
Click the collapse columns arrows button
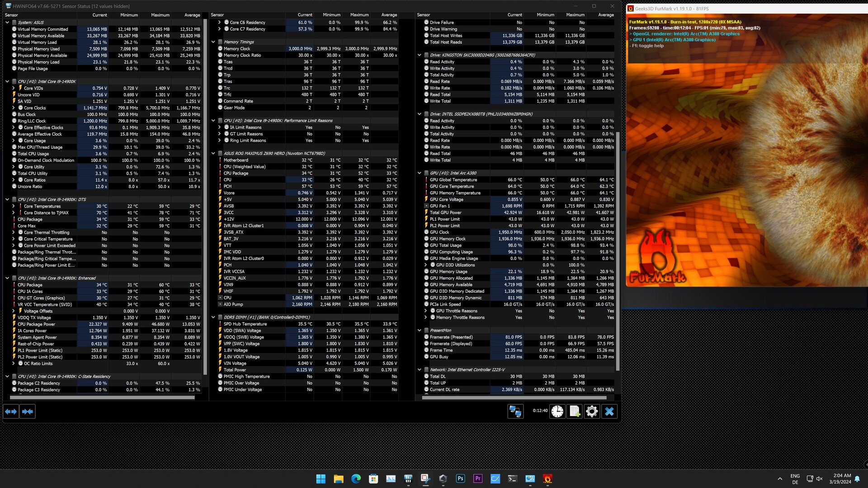[x=28, y=412]
